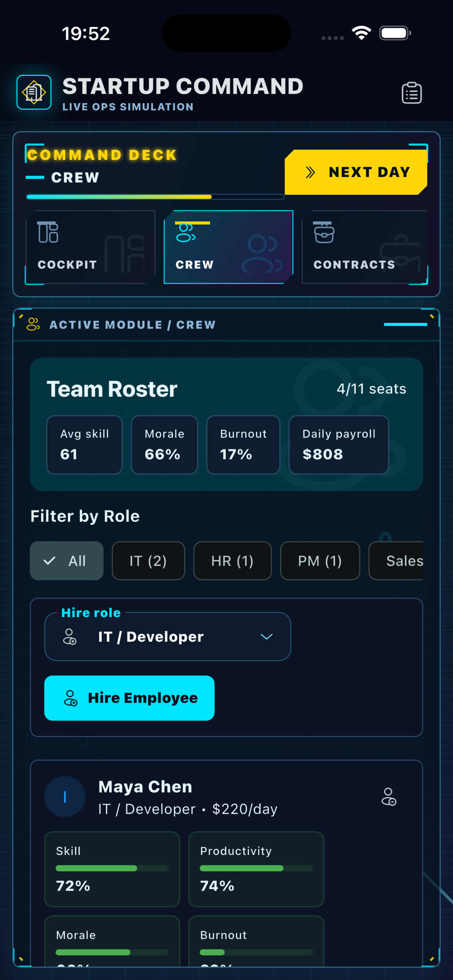This screenshot has width=453, height=980.
Task: Switch to the Cockpit tab
Action: pyautogui.click(x=90, y=247)
